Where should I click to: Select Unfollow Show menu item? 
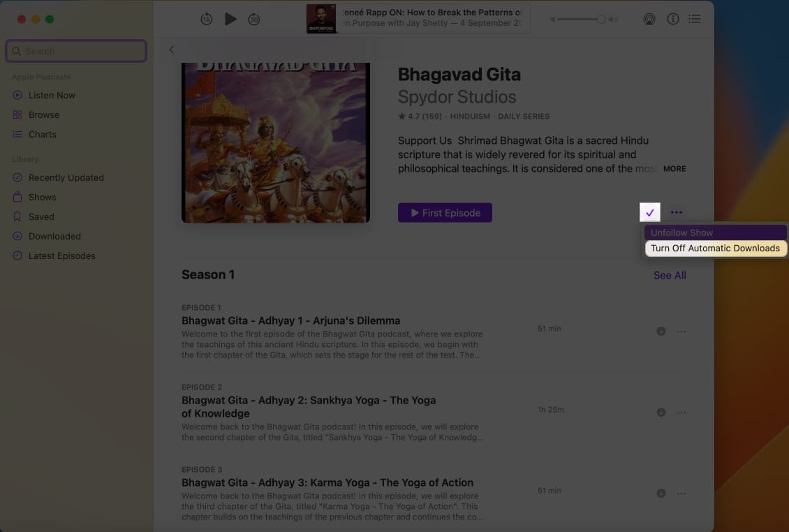coord(715,232)
